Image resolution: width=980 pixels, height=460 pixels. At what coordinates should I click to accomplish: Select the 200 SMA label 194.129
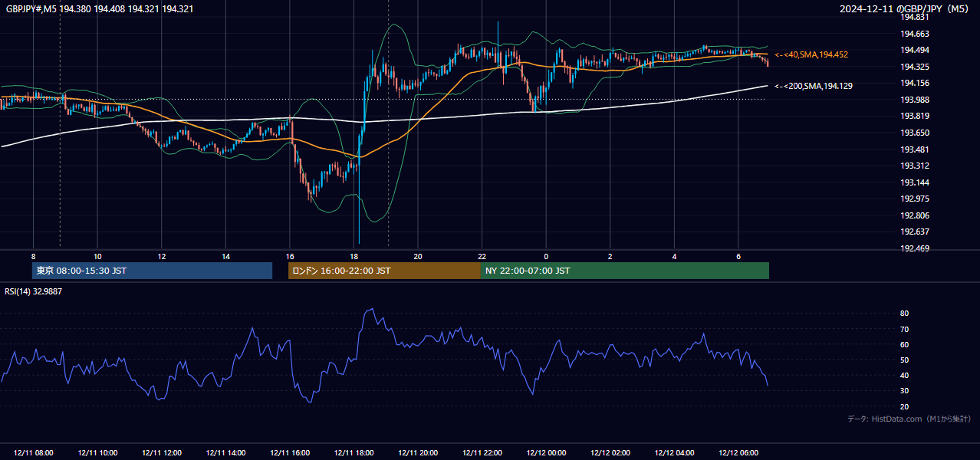click(x=814, y=86)
